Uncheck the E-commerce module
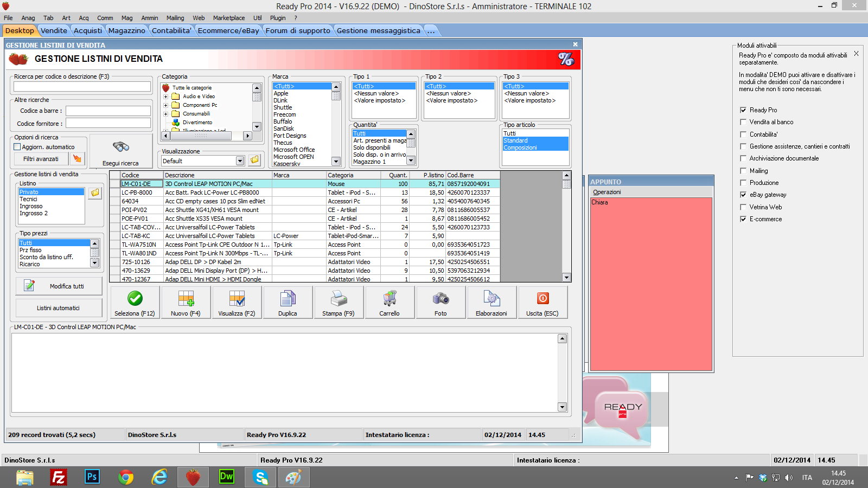This screenshot has width=868, height=488. click(743, 219)
